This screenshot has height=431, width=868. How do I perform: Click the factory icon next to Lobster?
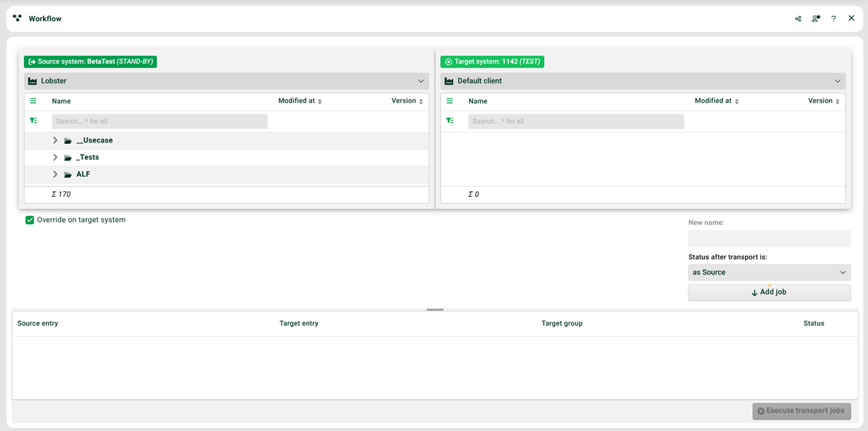32,81
